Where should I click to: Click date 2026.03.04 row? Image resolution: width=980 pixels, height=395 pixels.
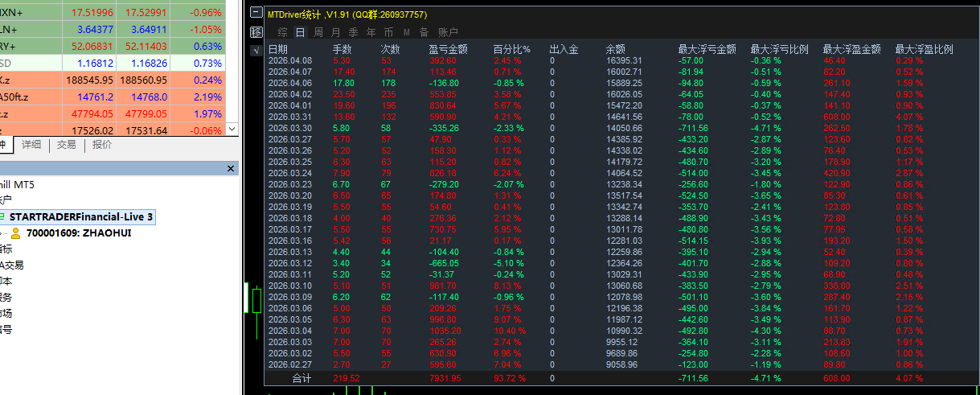coord(291,331)
